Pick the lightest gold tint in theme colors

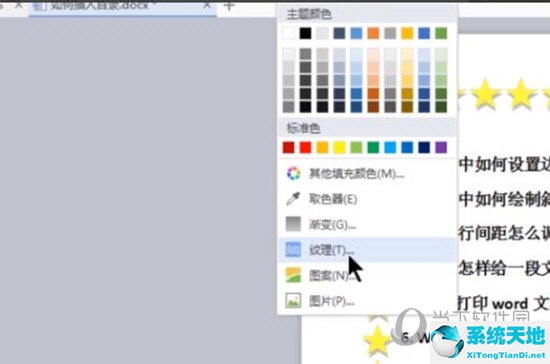point(407,54)
